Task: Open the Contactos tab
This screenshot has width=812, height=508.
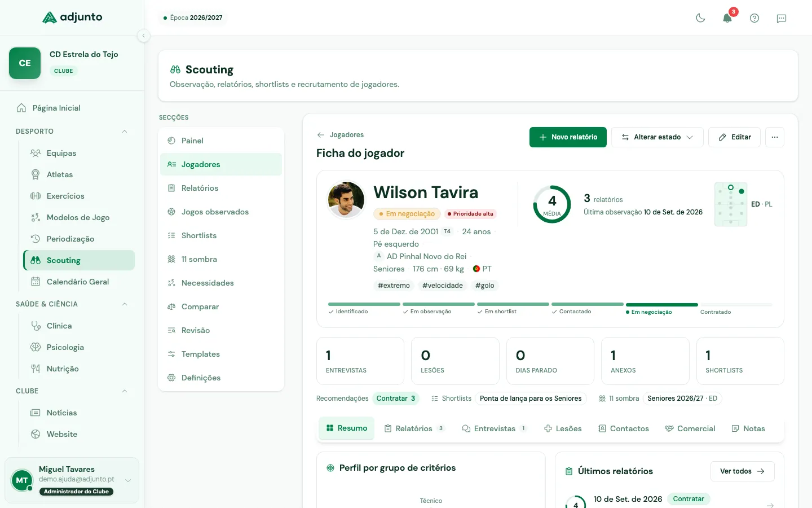Action: pos(624,428)
